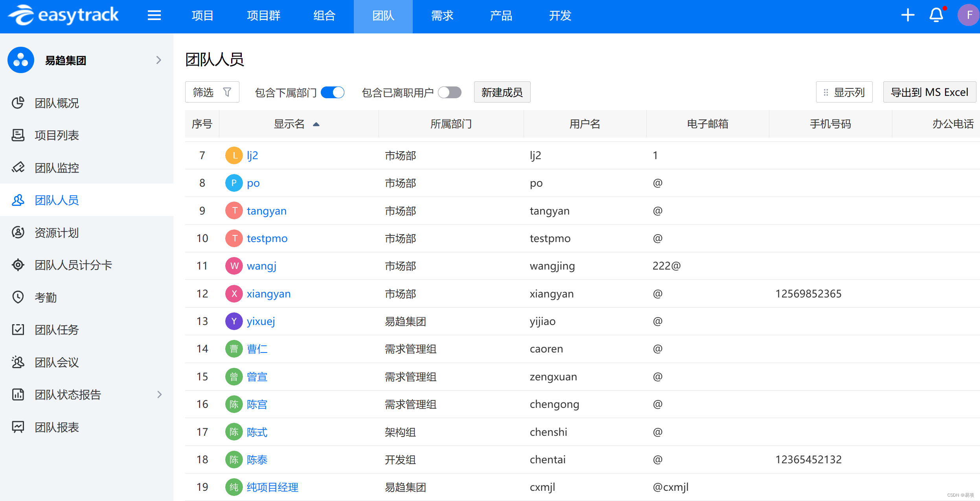This screenshot has width=980, height=501.
Task: Open the notifications bell
Action: tap(936, 15)
